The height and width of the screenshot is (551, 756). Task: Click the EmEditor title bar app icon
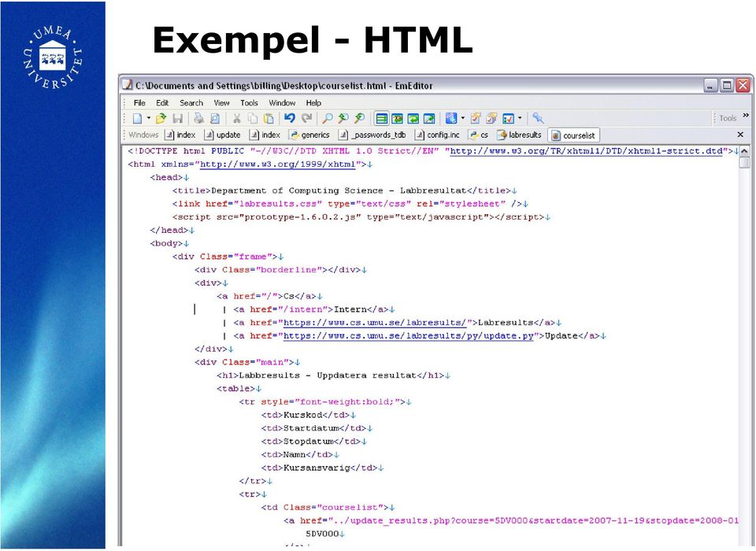(x=128, y=85)
